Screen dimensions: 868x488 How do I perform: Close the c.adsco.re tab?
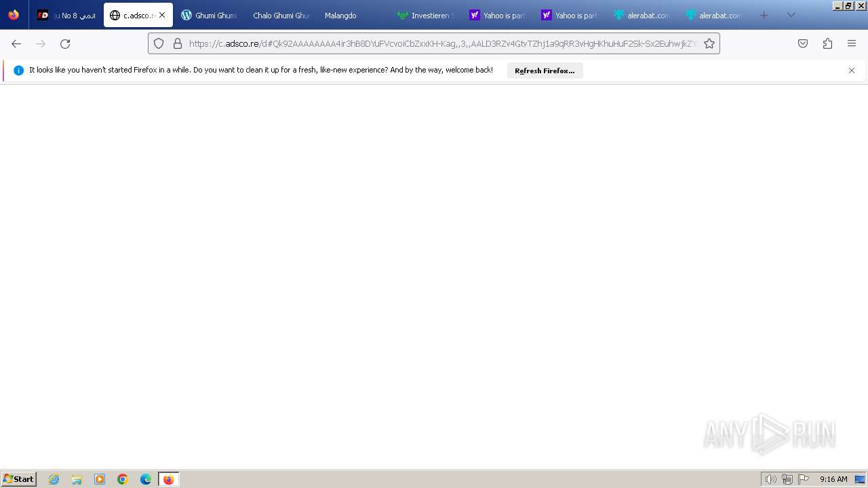click(162, 15)
